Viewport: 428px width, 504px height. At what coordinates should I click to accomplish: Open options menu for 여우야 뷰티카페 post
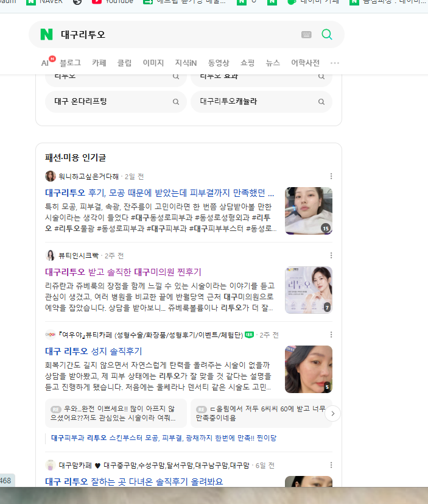(331, 335)
